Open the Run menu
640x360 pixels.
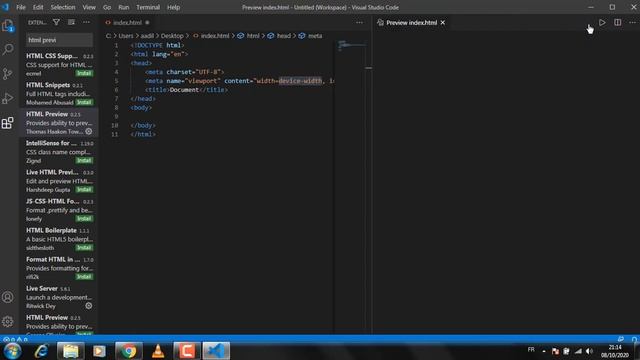124,7
